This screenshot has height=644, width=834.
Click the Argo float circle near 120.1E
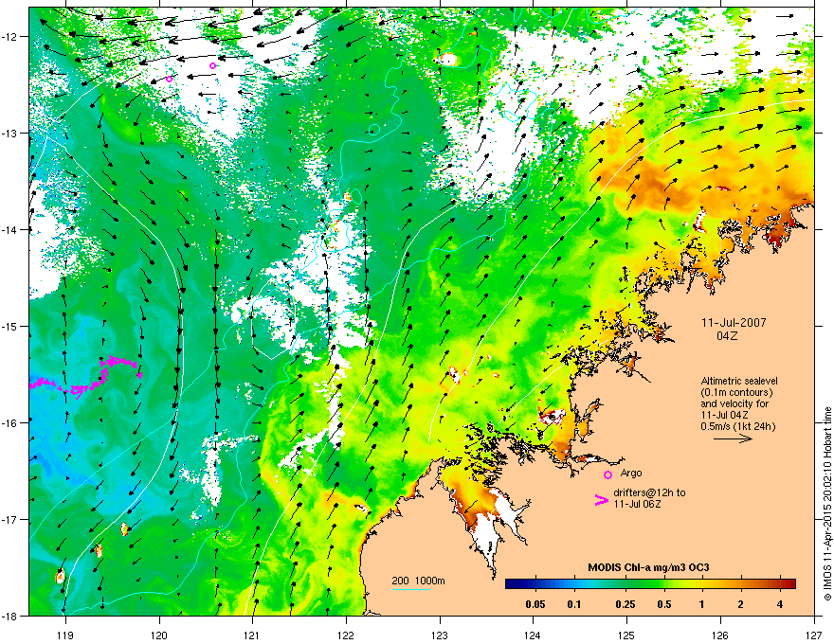pos(169,80)
